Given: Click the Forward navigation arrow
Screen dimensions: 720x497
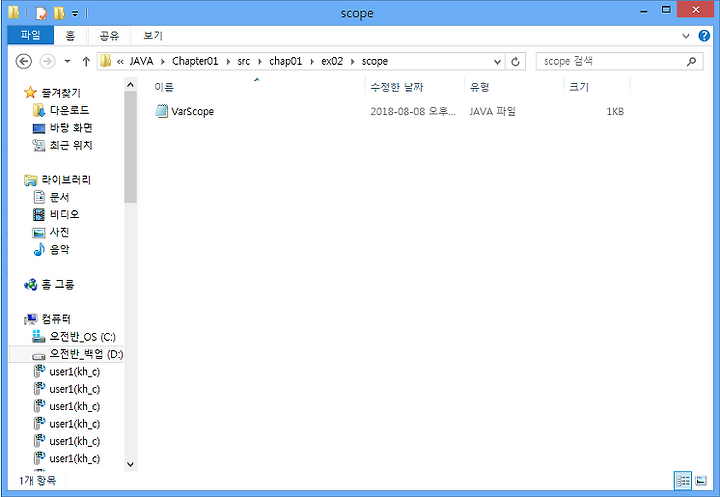Looking at the screenshot, I should point(47,61).
